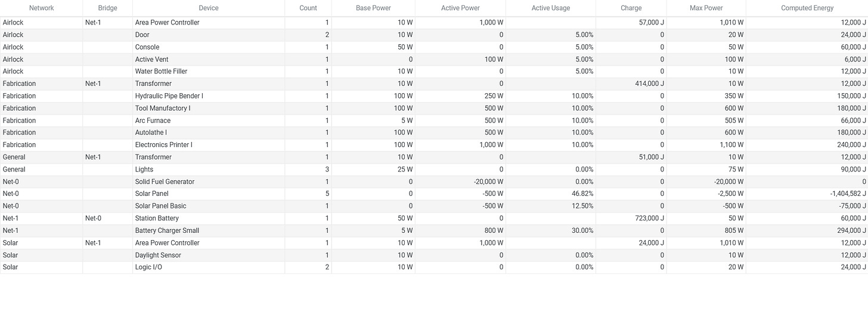The width and height of the screenshot is (868, 326).
Task: Select the Active Vent device cell
Action: coord(209,60)
